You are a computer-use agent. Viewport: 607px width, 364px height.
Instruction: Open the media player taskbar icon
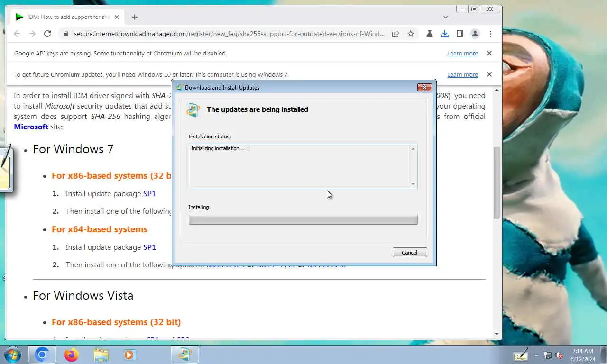click(129, 355)
